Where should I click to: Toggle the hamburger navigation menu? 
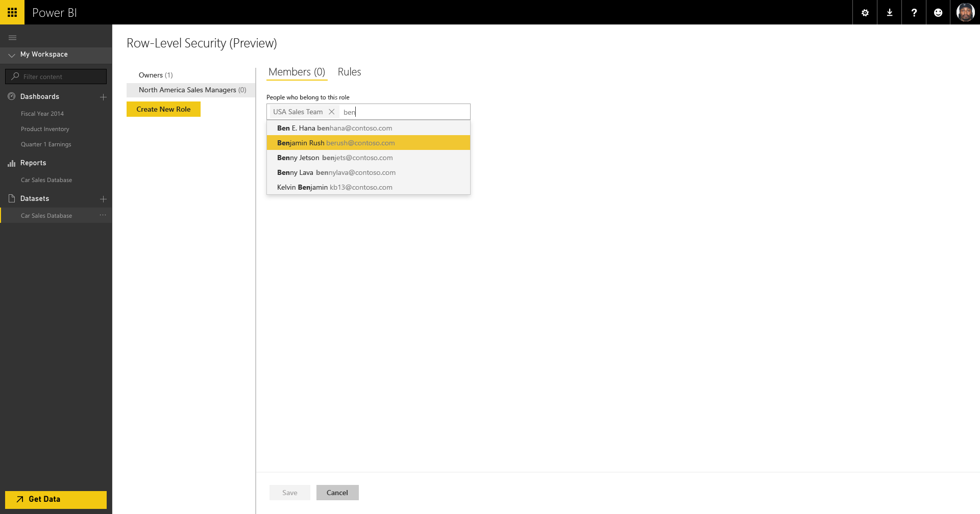(13, 38)
